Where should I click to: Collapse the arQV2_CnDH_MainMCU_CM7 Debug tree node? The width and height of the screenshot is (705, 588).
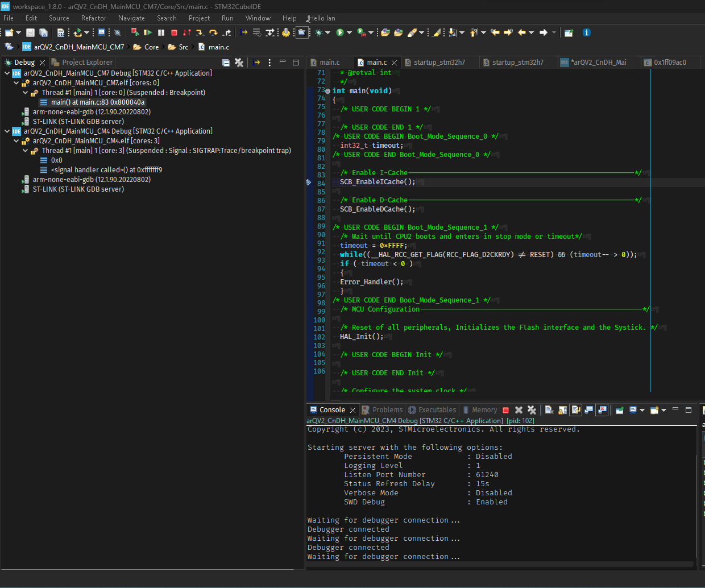7,73
